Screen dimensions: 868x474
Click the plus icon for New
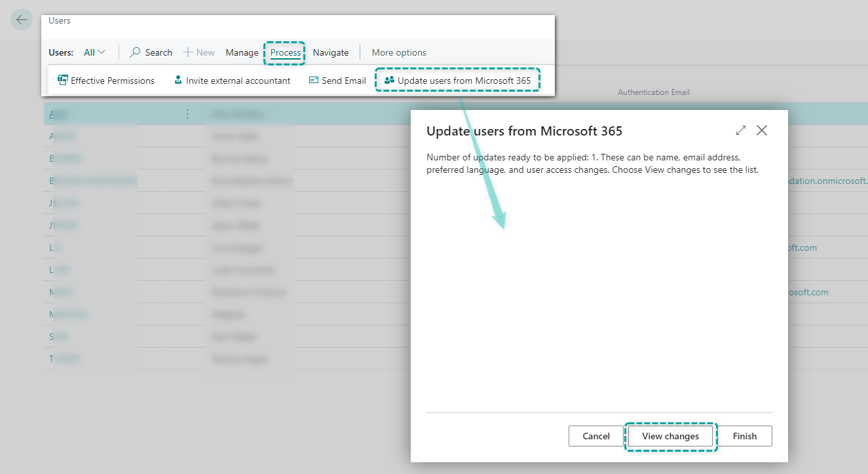click(188, 52)
